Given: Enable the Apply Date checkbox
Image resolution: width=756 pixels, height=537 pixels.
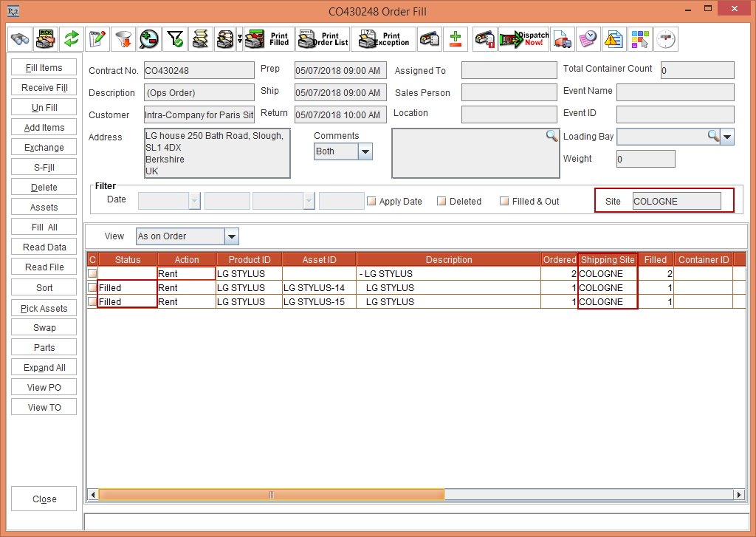Looking at the screenshot, I should [x=372, y=201].
